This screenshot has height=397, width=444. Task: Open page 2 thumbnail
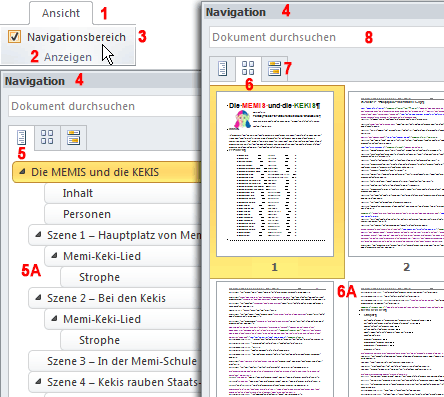click(396, 174)
